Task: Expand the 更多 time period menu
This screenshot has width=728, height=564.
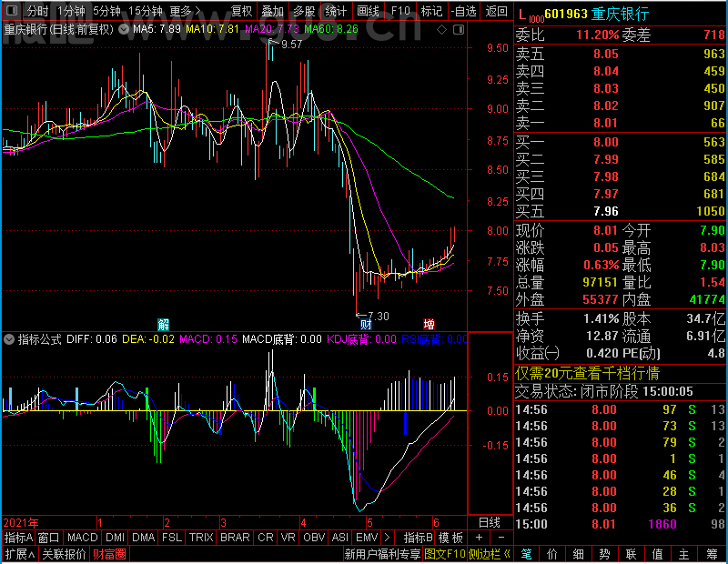Action: 185,11
